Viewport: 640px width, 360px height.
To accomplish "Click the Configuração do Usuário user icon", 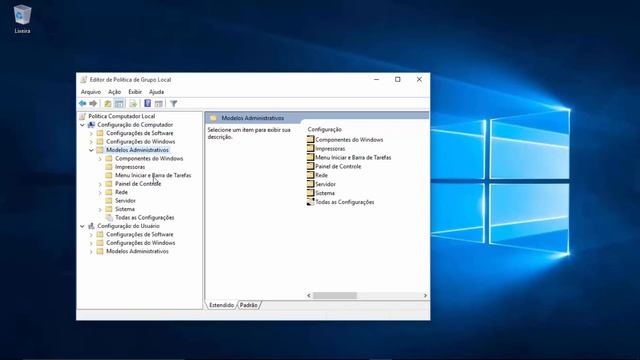I will (91, 226).
